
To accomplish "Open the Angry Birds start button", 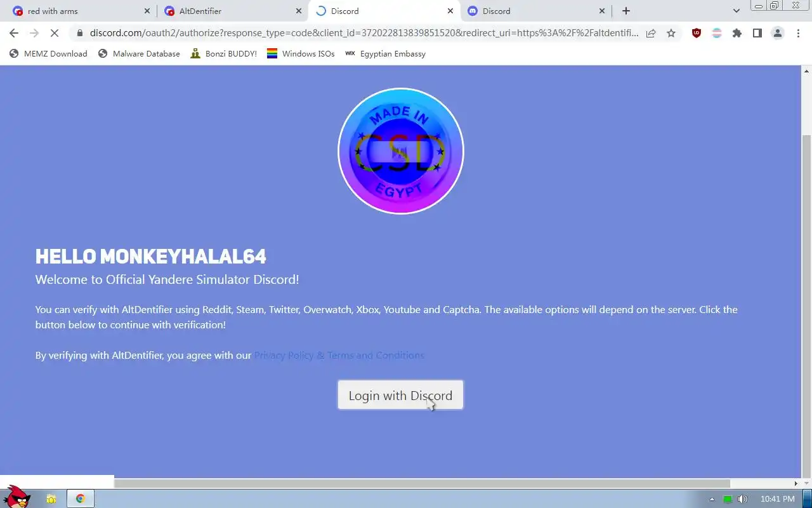I will [16, 497].
